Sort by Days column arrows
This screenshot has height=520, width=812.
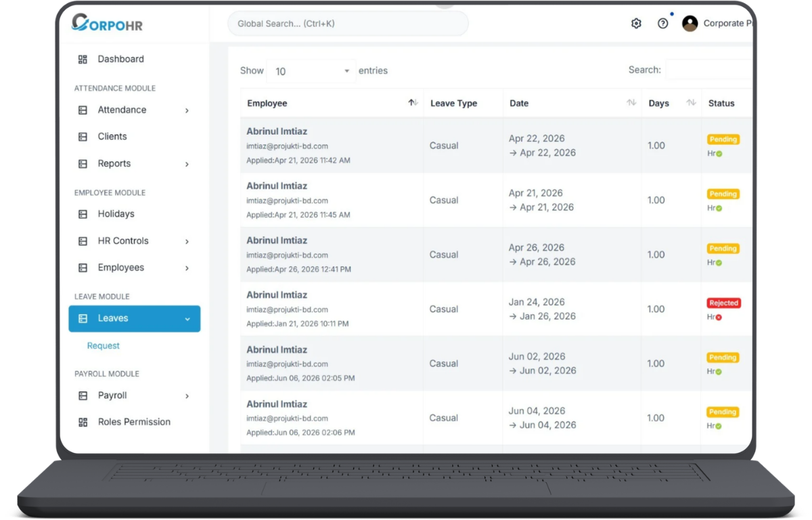pyautogui.click(x=691, y=103)
